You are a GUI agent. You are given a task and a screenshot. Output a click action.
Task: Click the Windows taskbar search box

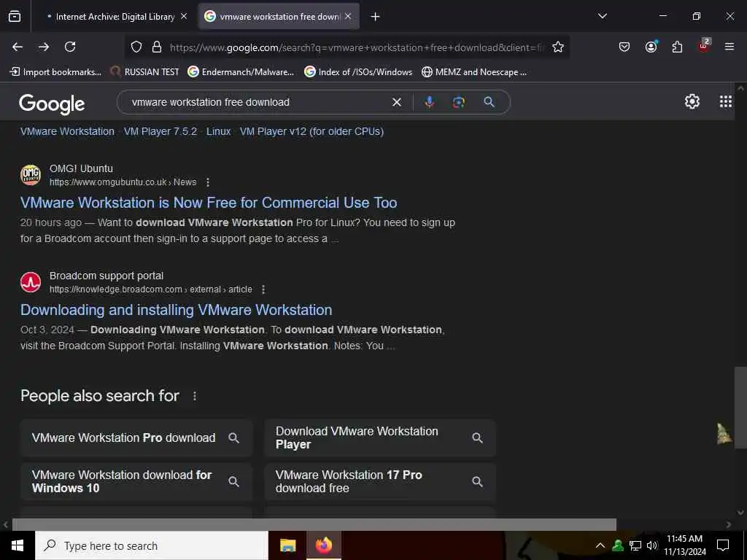pyautogui.click(x=152, y=545)
